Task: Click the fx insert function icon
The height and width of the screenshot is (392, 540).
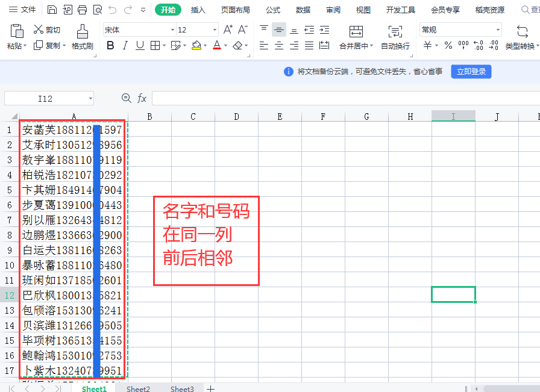Action: [142, 98]
